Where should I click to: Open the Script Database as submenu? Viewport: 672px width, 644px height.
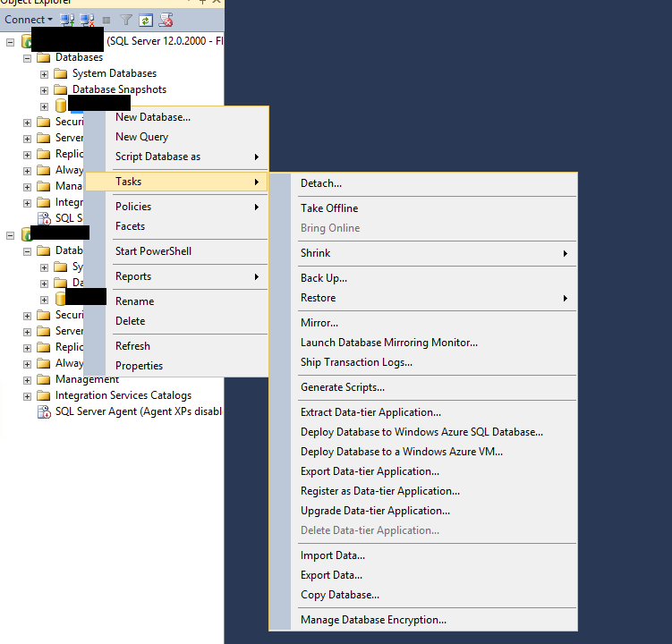point(176,157)
